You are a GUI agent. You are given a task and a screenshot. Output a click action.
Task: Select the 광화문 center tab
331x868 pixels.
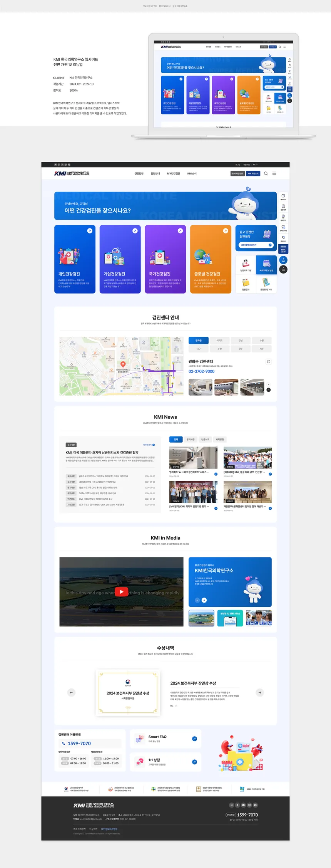coord(199,341)
